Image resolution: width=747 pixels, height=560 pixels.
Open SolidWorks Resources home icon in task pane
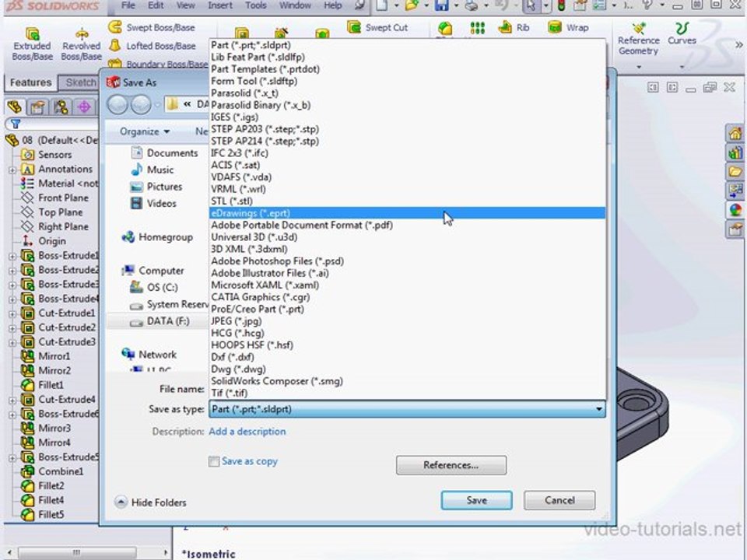tap(735, 133)
